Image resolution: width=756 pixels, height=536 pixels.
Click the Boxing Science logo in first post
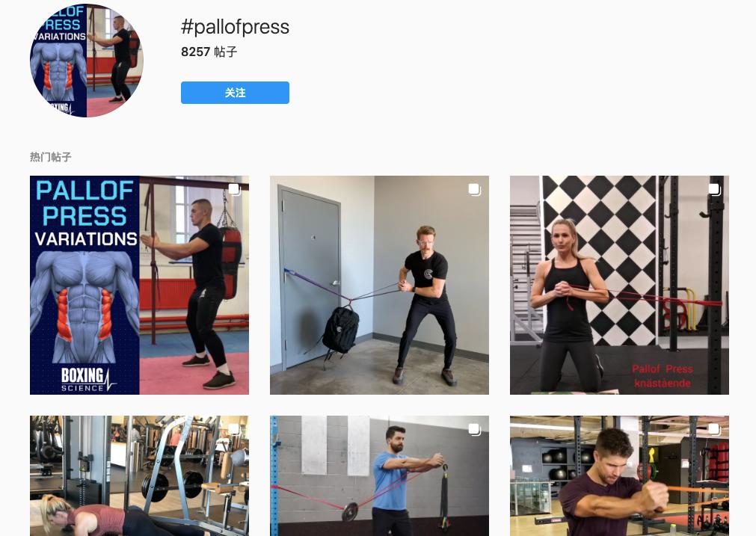[88, 379]
